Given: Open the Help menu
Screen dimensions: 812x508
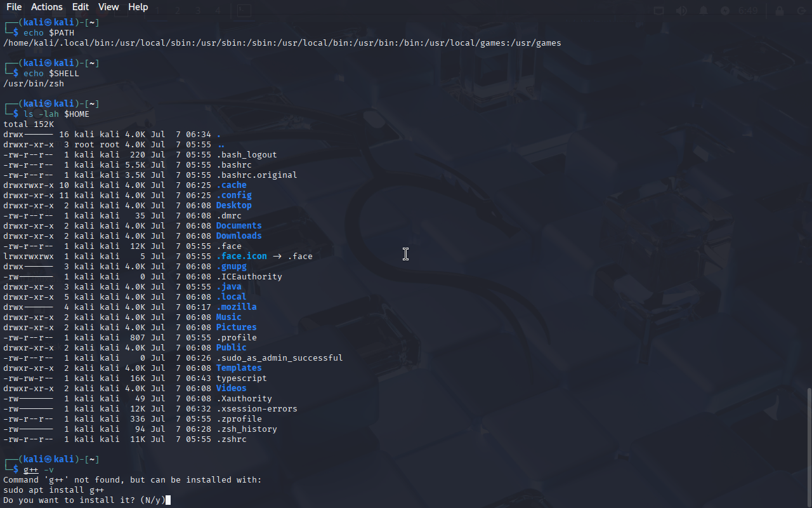Looking at the screenshot, I should [x=138, y=7].
